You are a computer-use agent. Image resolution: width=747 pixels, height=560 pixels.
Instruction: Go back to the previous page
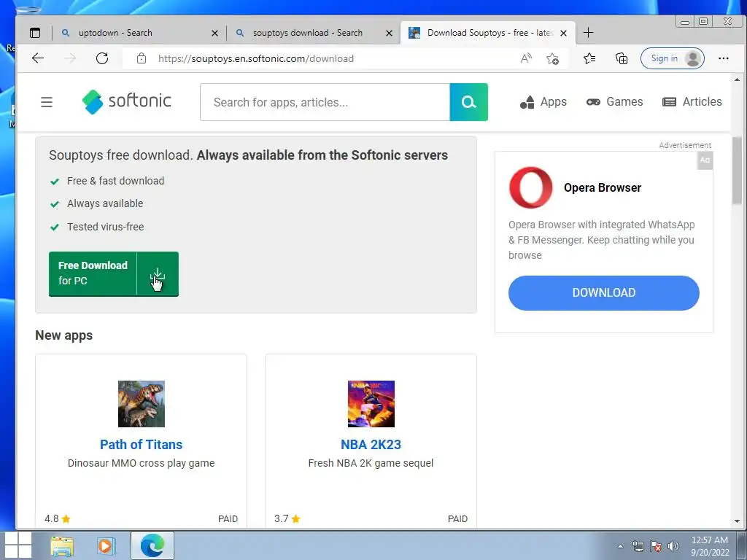pyautogui.click(x=38, y=58)
